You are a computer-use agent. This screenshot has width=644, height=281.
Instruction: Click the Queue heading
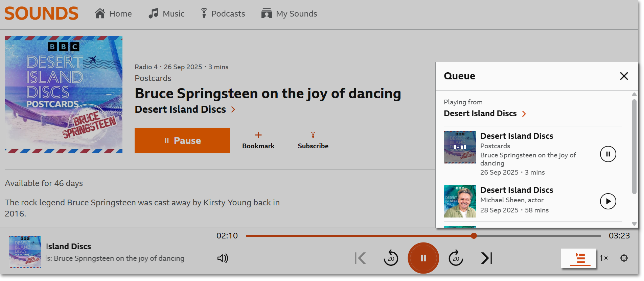(x=459, y=76)
